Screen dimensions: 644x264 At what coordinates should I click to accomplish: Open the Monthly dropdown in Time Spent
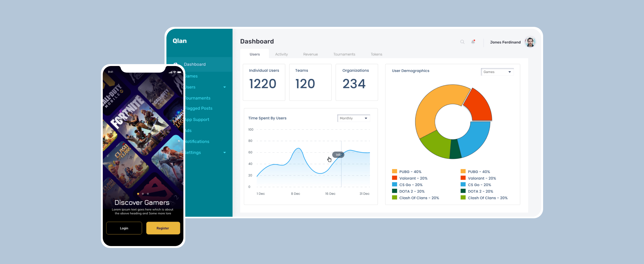(353, 118)
